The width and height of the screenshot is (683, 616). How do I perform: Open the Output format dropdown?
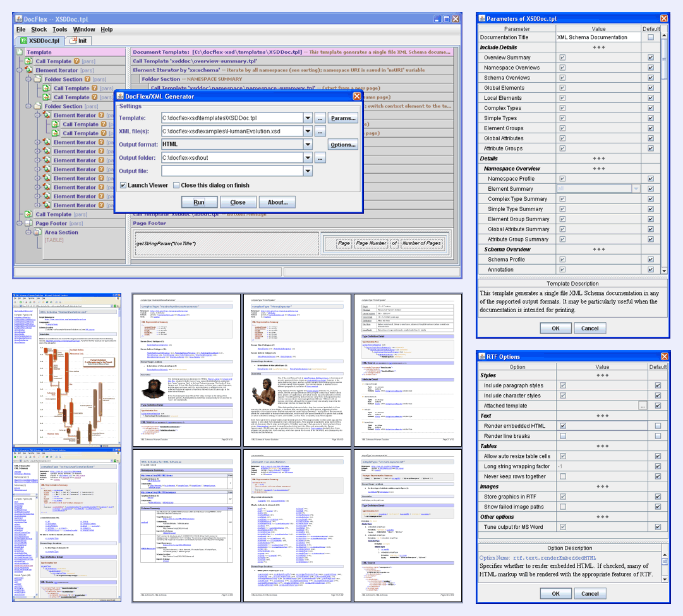(308, 144)
